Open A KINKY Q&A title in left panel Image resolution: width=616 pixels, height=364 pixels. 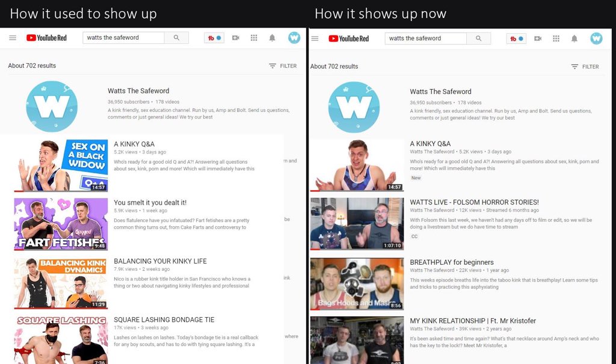coord(134,144)
